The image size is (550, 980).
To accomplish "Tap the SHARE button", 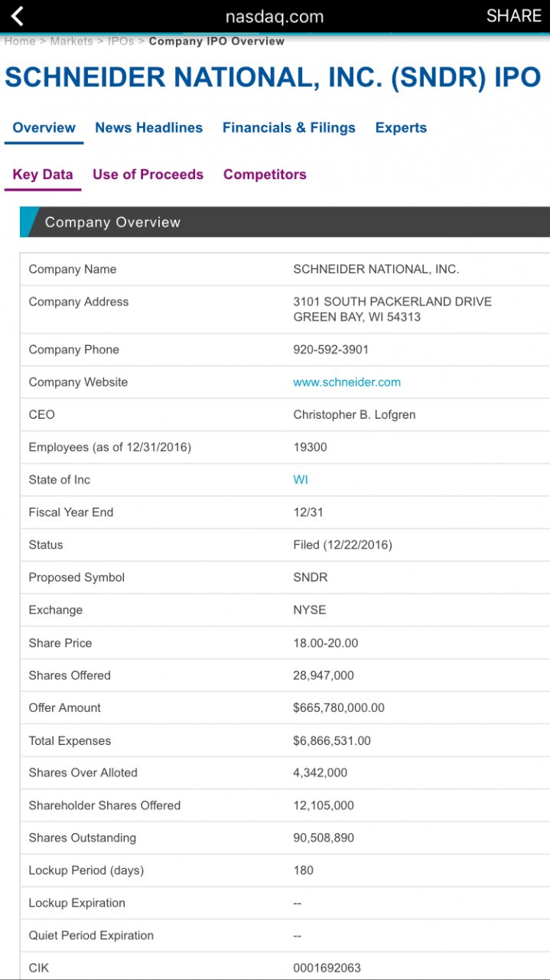I will coord(514,16).
